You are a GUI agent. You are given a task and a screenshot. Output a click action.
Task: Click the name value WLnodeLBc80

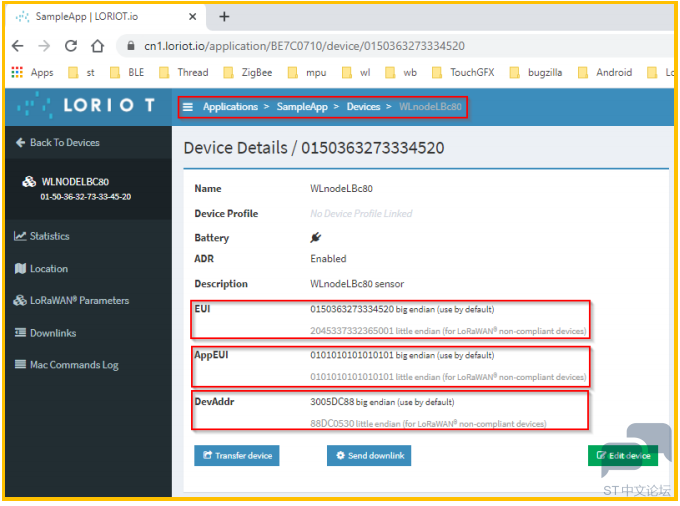[341, 189]
